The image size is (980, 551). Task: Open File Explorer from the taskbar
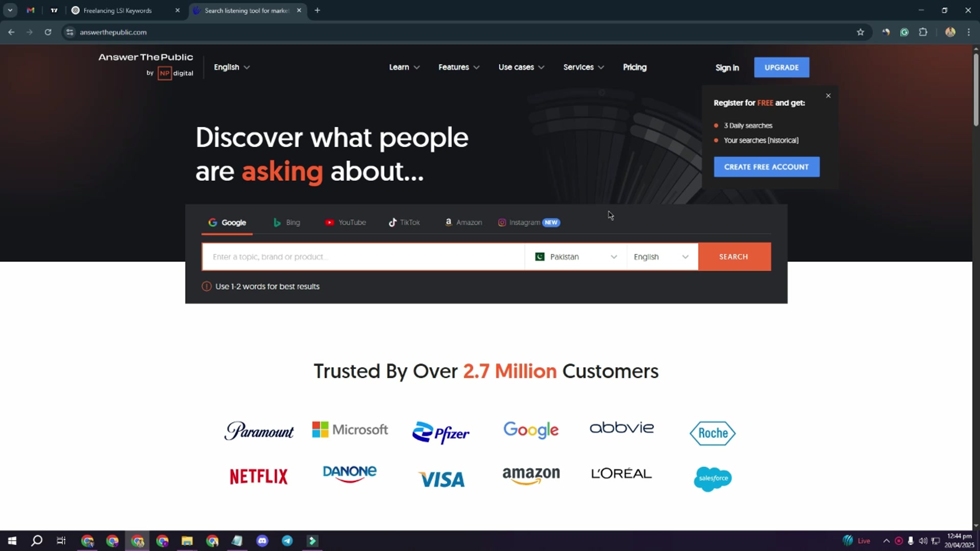187,541
